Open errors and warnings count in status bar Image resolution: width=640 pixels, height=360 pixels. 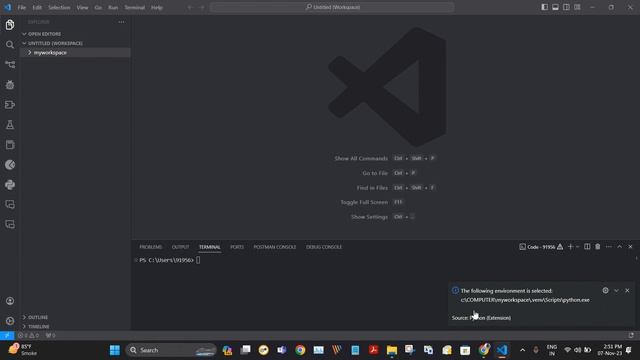coord(28,335)
